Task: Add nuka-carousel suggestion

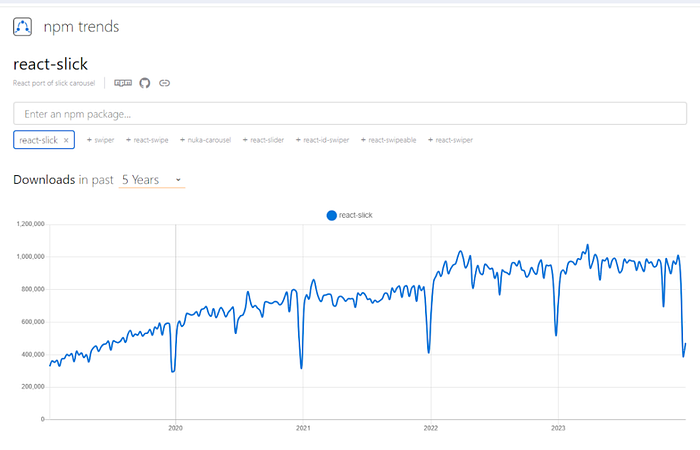Action: (206, 140)
